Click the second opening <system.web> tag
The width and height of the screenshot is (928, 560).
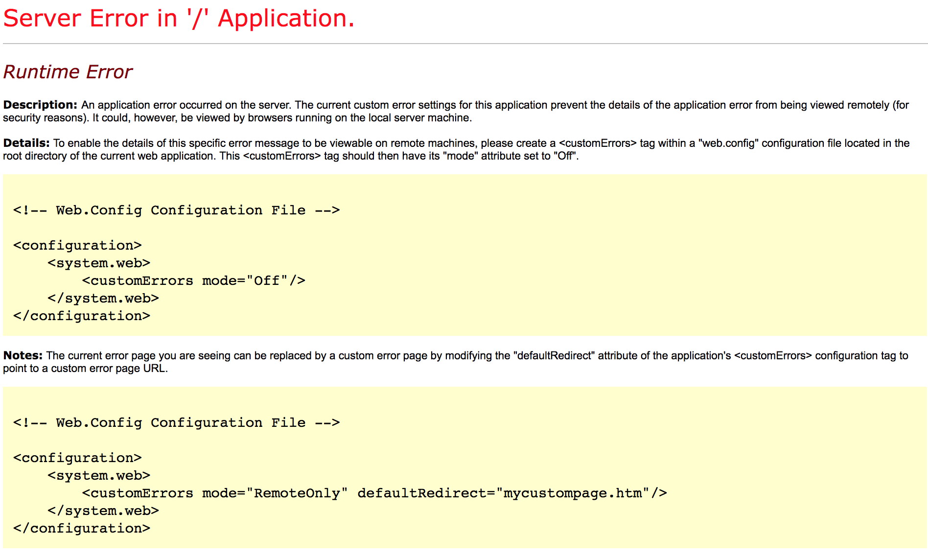click(x=99, y=475)
